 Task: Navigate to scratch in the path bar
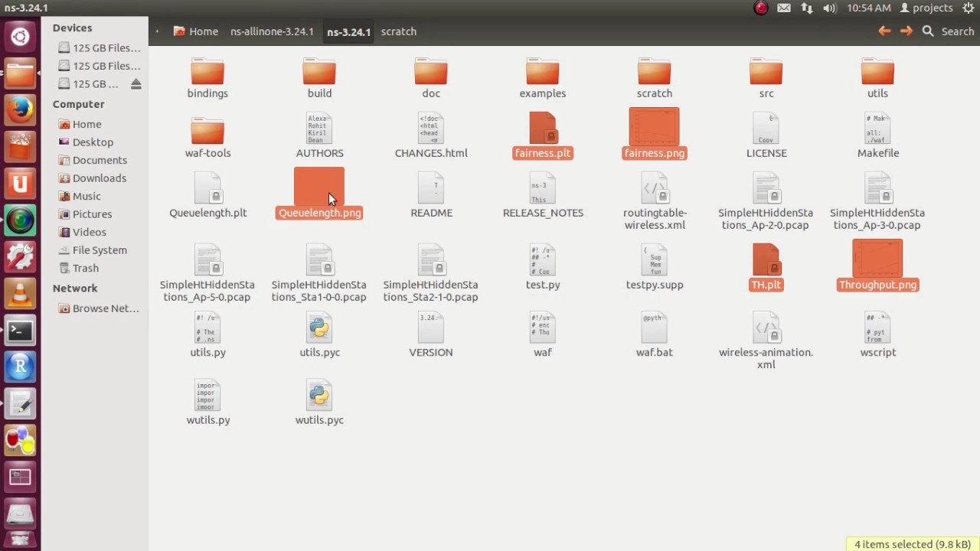click(399, 31)
